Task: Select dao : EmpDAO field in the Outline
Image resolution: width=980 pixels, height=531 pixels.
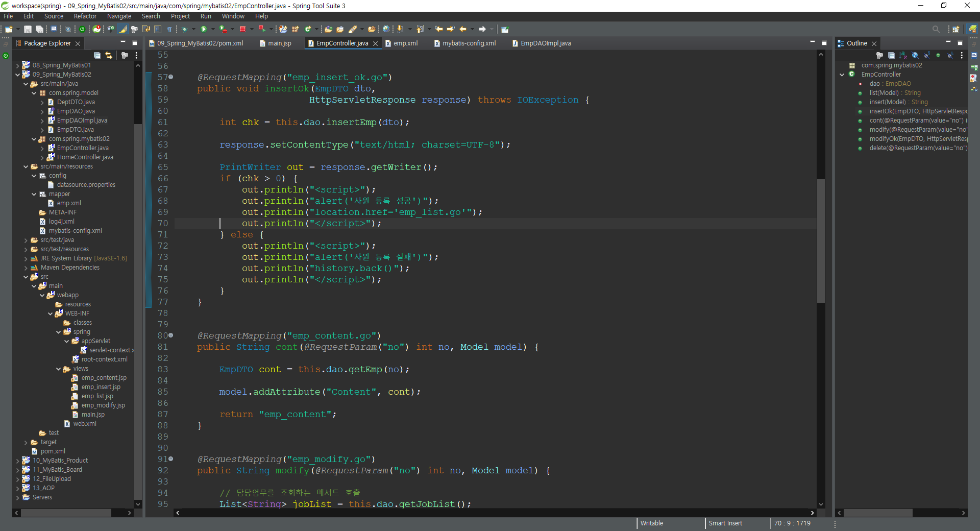Action: click(x=890, y=84)
